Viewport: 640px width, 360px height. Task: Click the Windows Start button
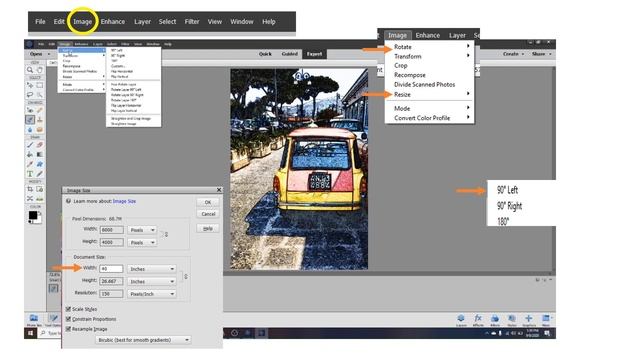(30, 333)
